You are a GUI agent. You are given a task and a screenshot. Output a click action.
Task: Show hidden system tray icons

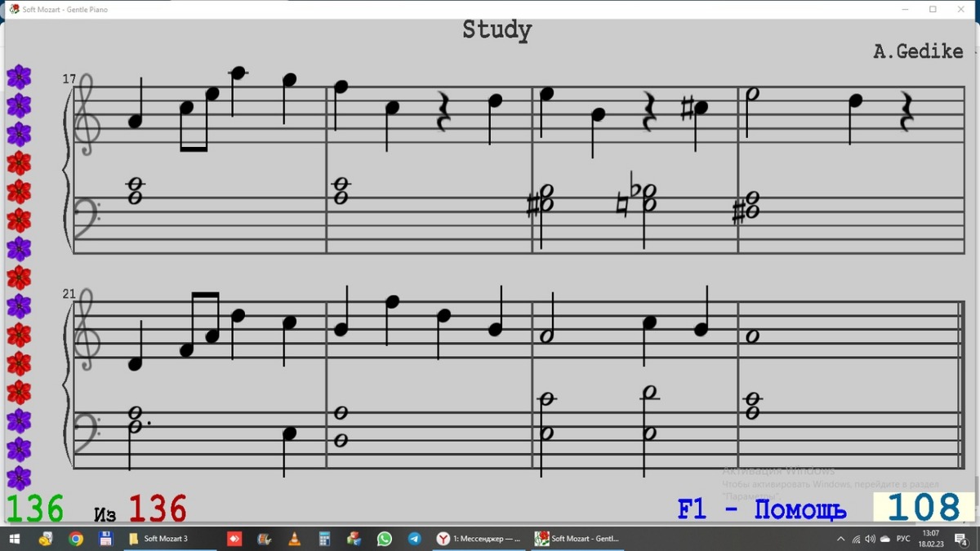[x=840, y=539]
